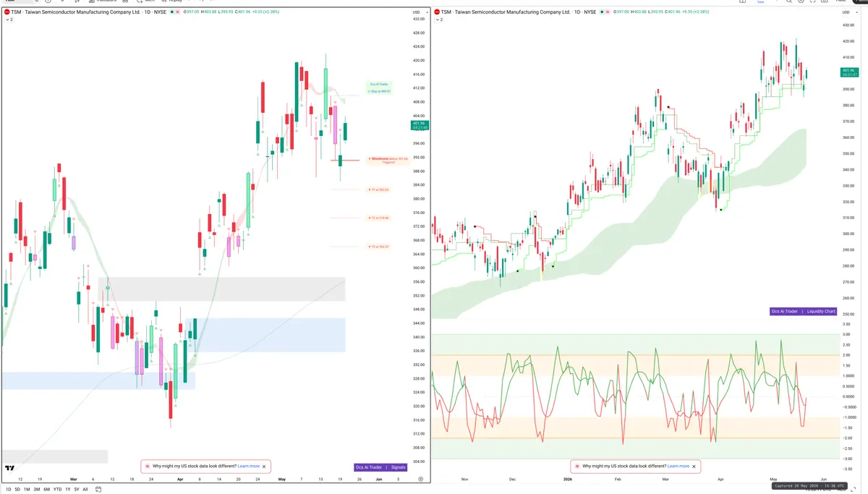Click the TSM logo icon in the left chart
The height and width of the screenshot is (494, 868).
[x=7, y=12]
